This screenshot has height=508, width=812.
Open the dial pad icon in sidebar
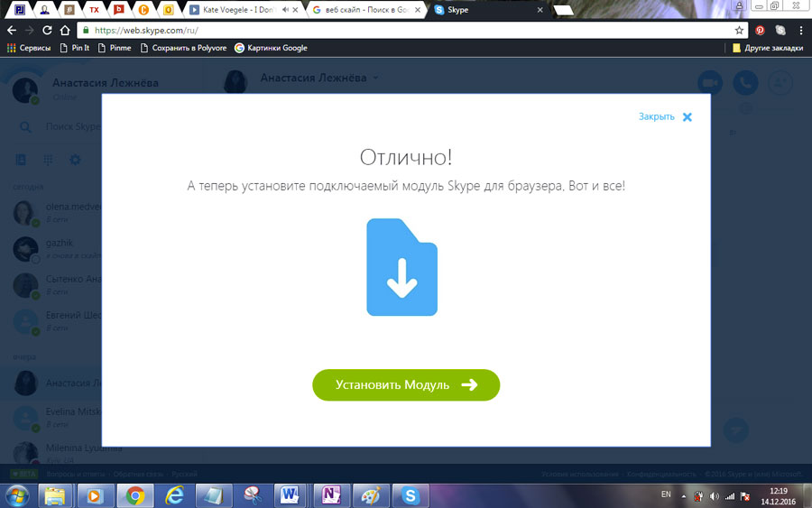click(48, 160)
